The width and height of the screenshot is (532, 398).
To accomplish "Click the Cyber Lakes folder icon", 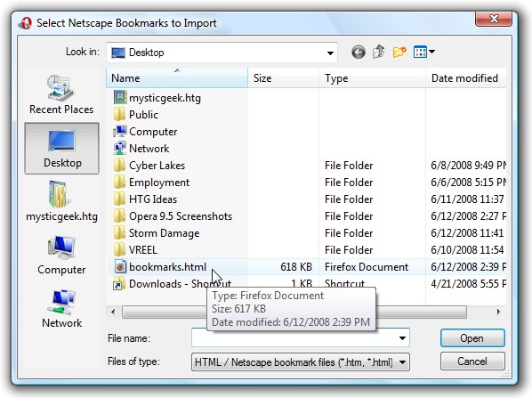I will coord(119,166).
